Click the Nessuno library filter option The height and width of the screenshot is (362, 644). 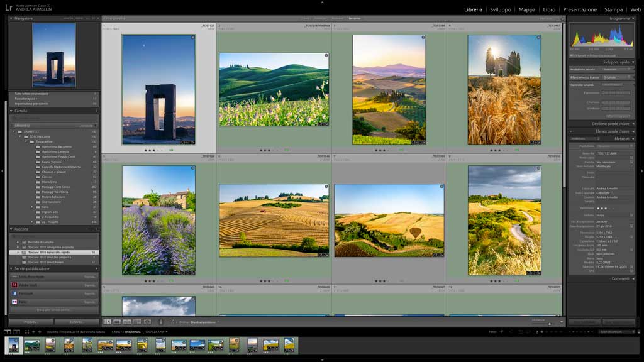point(355,18)
